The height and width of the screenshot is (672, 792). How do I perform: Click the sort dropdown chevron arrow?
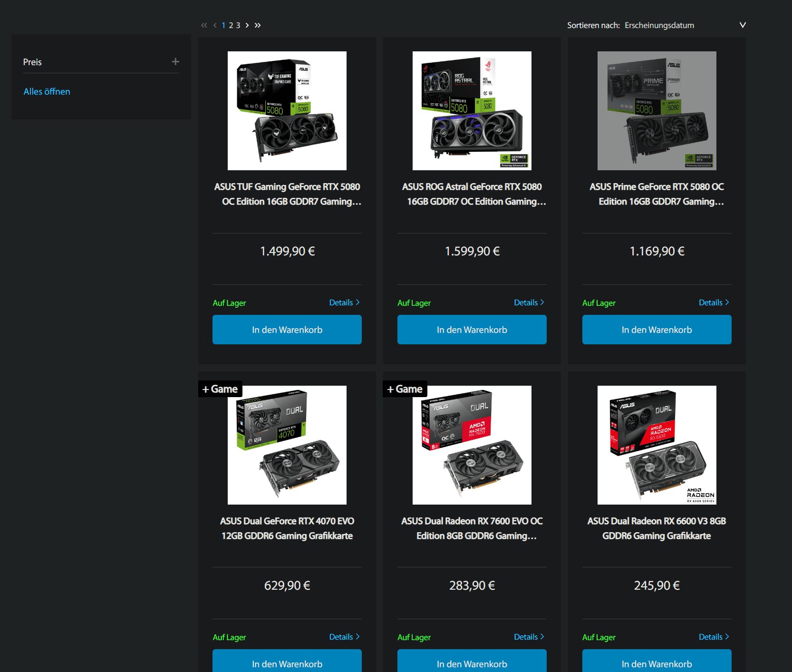click(743, 25)
